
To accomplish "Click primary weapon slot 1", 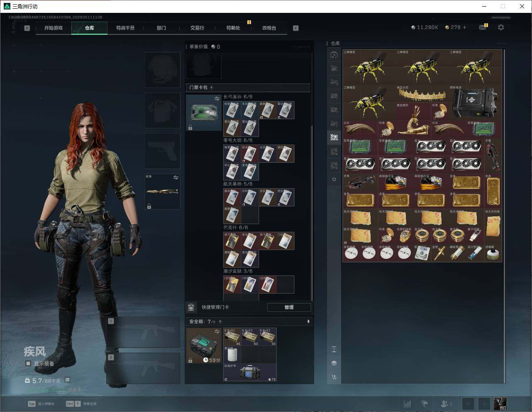I will [x=144, y=332].
